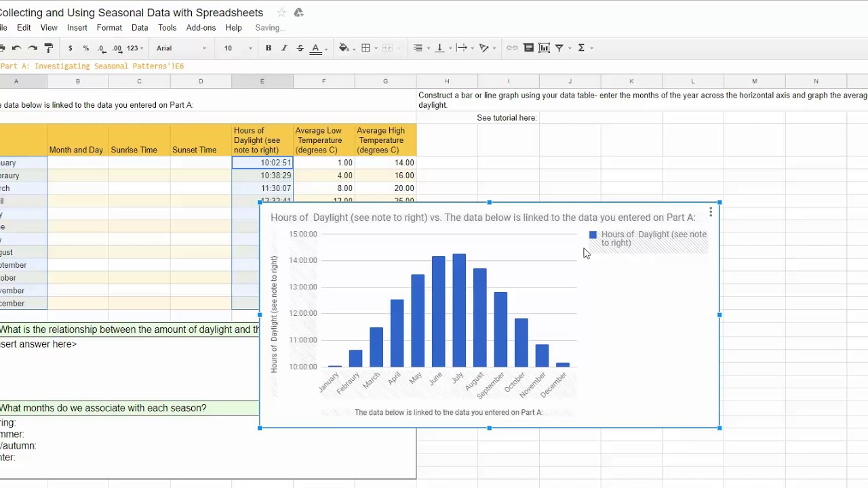
Task: Click the insert chart icon
Action: (544, 48)
